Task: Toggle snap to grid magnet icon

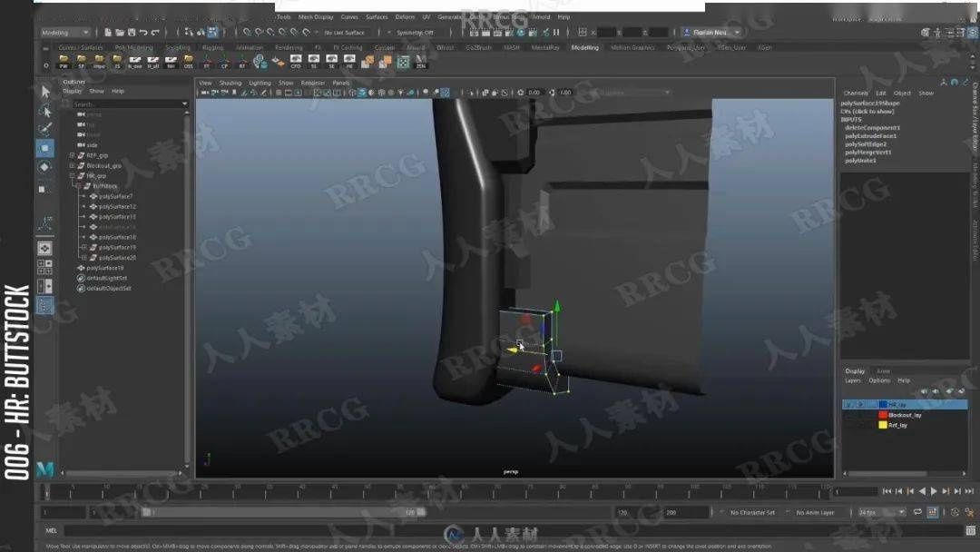Action: (247, 32)
